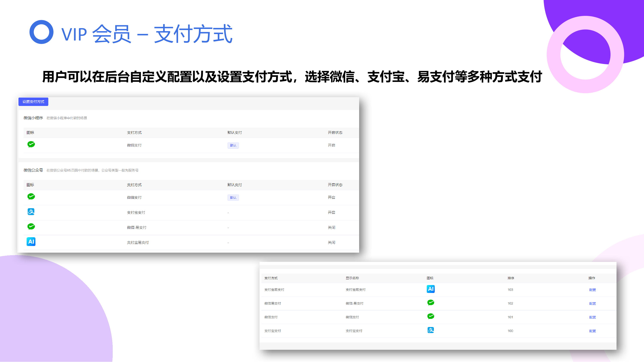Screen dimensions: 644x362
Task: Click 配置 link for 支付宝支付 row
Action: point(592,331)
